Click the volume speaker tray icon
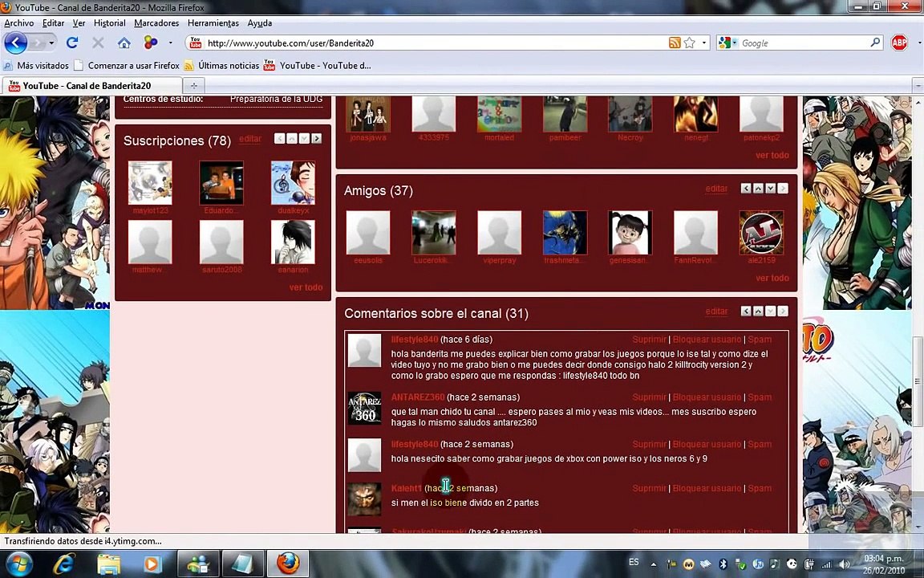This screenshot has height=578, width=924. 845,564
